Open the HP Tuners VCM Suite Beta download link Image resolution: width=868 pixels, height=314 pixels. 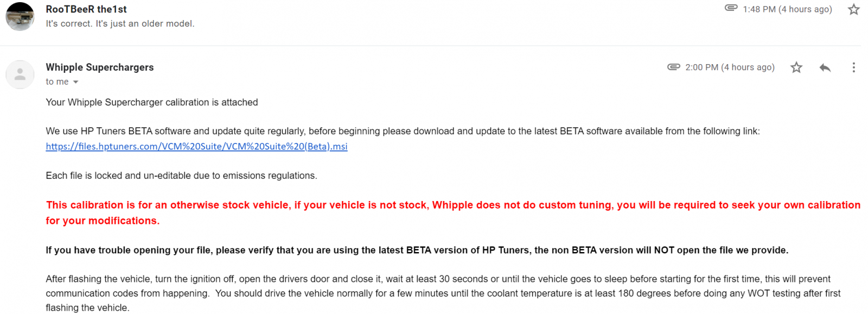coord(196,147)
